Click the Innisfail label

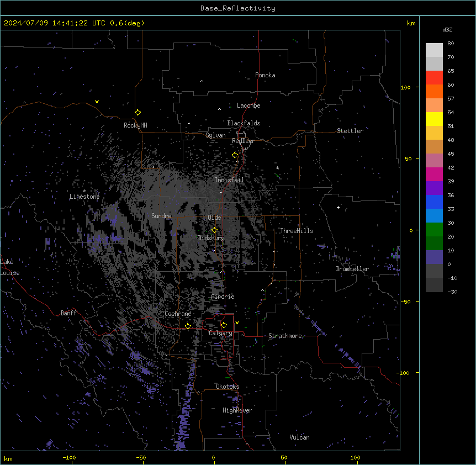point(230,180)
